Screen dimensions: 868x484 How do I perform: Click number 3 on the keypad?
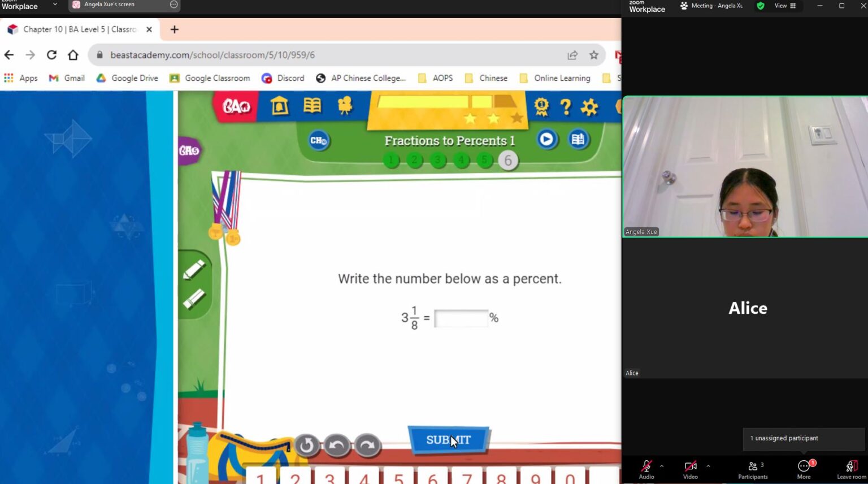click(x=329, y=476)
